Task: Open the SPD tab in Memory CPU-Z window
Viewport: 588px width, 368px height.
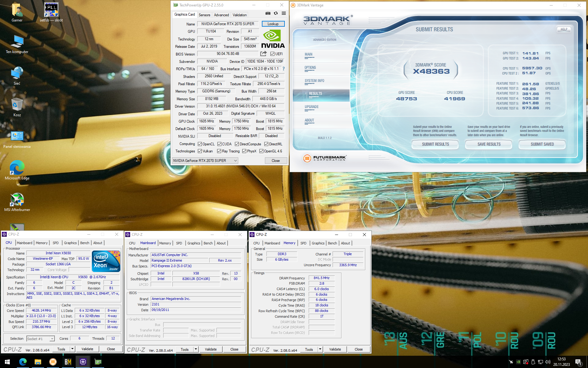Action: point(303,243)
